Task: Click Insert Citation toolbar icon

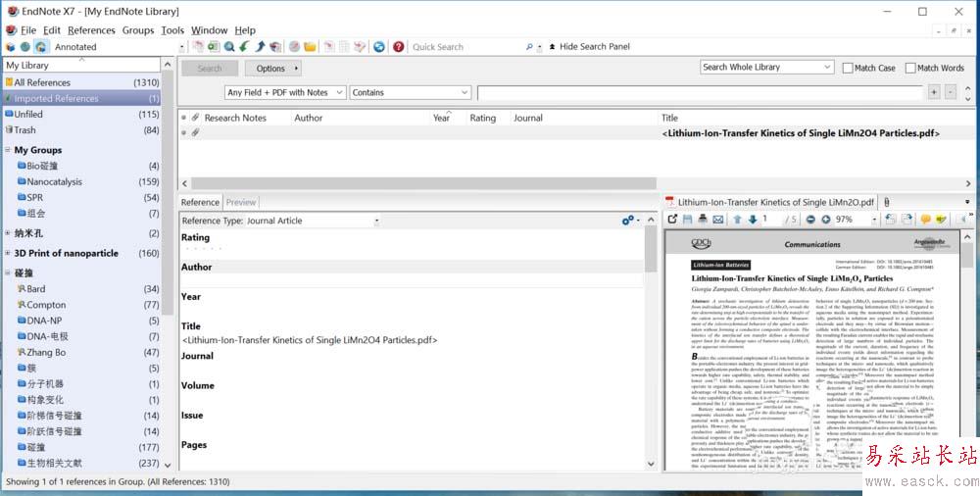Action: [328, 47]
